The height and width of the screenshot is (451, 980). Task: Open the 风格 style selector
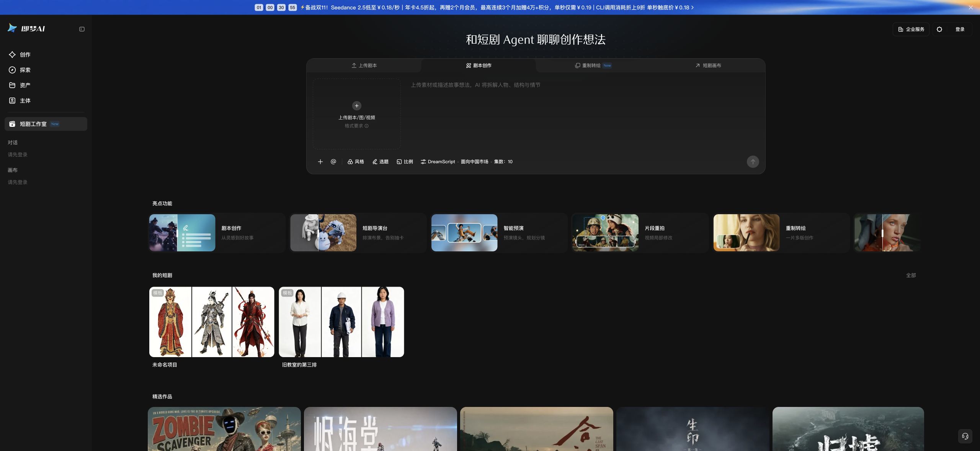[x=356, y=162]
